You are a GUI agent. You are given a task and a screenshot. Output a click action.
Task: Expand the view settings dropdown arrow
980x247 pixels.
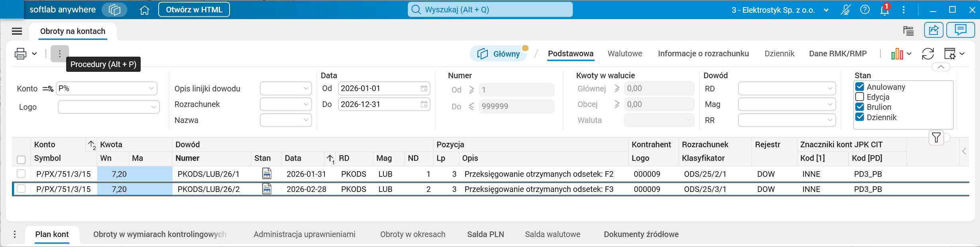(962, 53)
